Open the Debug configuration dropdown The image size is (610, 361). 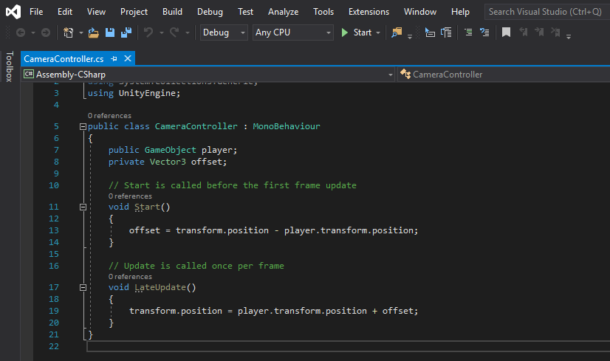(224, 33)
